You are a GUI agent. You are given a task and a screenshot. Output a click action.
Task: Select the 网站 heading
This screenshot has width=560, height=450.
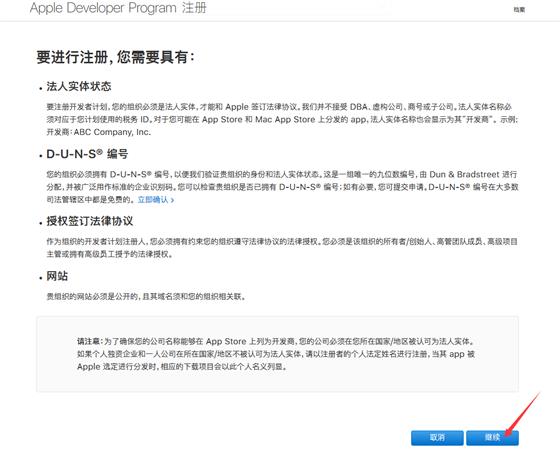57,276
